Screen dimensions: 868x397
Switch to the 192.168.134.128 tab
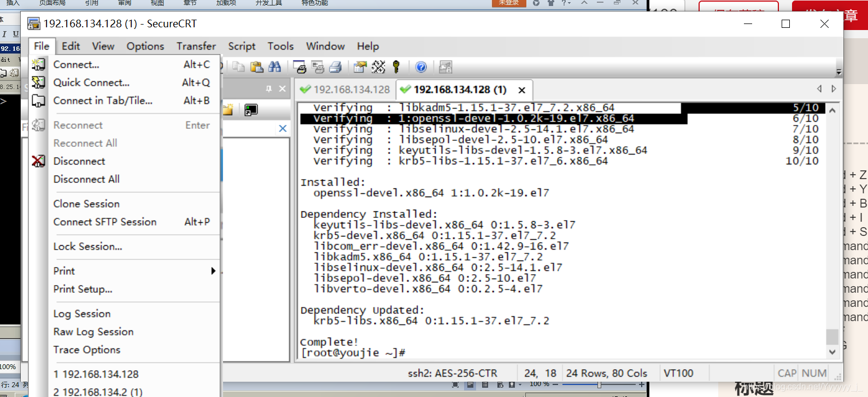coord(345,90)
